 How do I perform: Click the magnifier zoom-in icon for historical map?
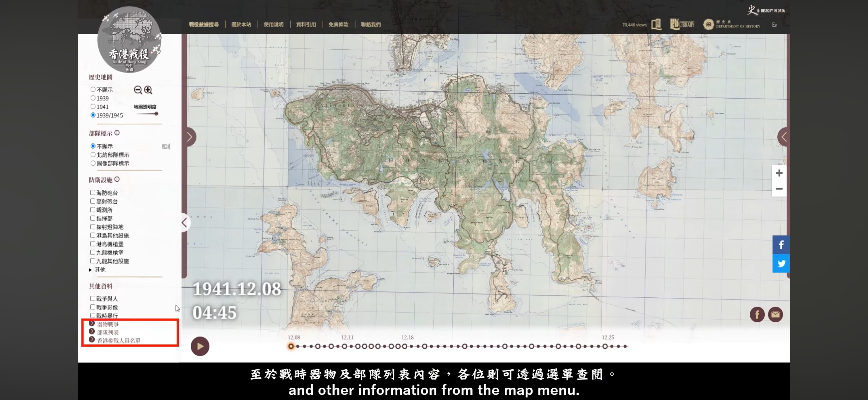[x=148, y=90]
